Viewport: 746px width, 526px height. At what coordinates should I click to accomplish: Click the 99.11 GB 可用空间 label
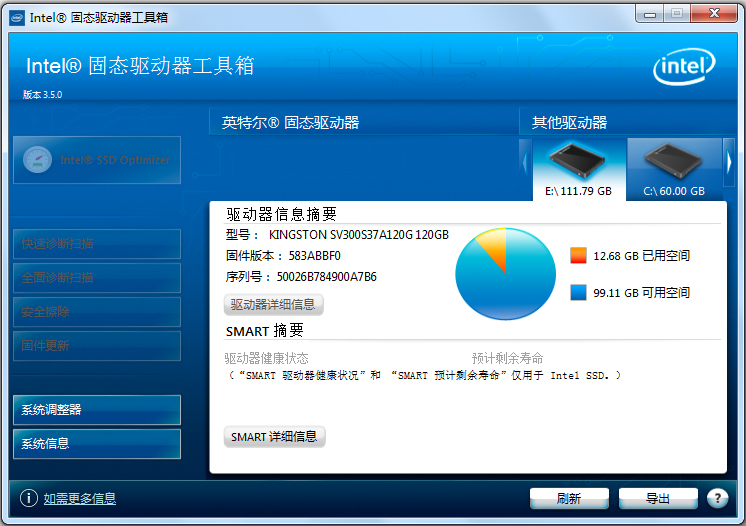pos(641,292)
